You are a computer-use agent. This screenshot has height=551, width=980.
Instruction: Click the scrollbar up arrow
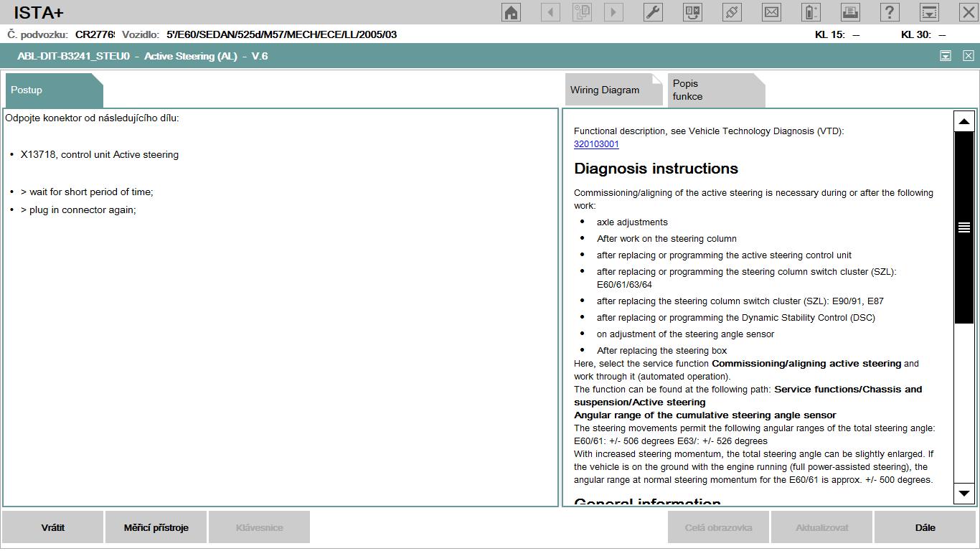pos(963,121)
